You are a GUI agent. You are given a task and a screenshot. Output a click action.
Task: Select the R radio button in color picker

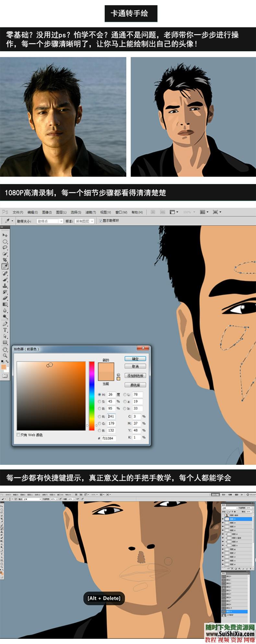pyautogui.click(x=99, y=416)
